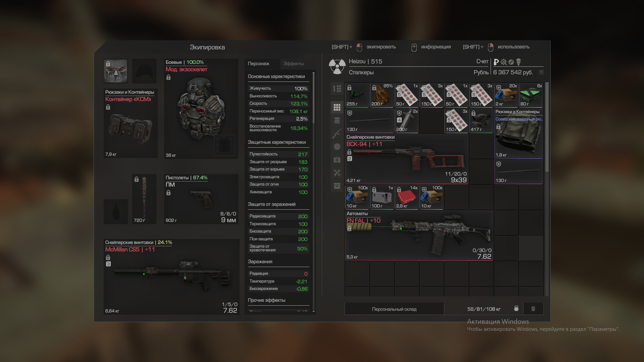
Task: Select the all-items grid filter
Action: pyautogui.click(x=337, y=107)
